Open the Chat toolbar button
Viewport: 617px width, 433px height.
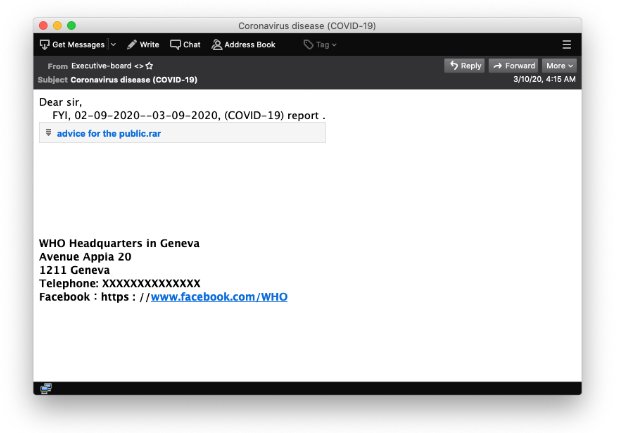click(185, 44)
